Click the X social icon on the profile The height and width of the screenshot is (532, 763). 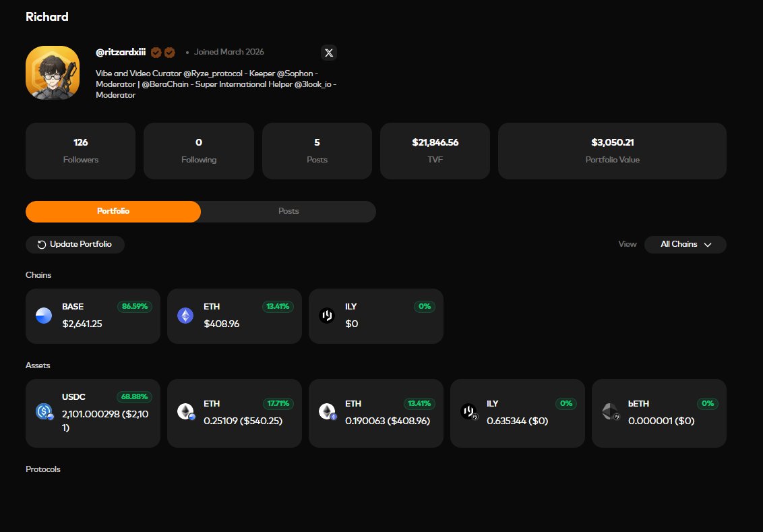(329, 53)
